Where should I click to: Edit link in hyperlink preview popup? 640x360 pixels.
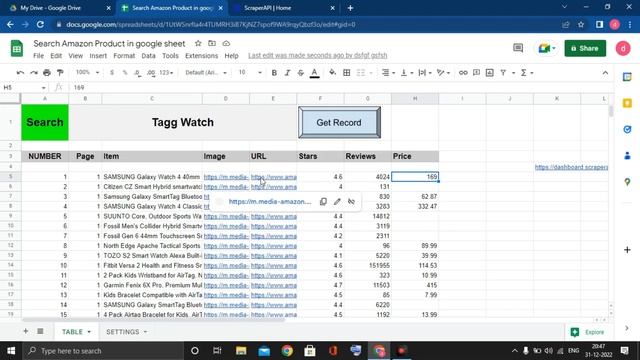pyautogui.click(x=337, y=202)
